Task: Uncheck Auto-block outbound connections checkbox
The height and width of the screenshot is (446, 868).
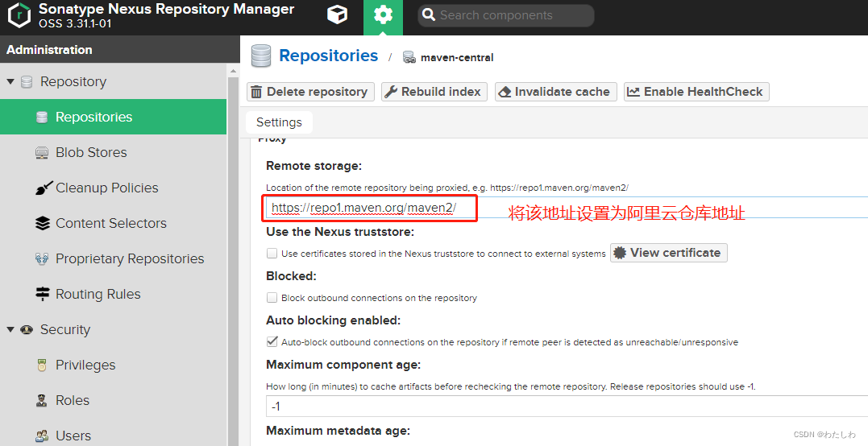Action: [x=272, y=341]
